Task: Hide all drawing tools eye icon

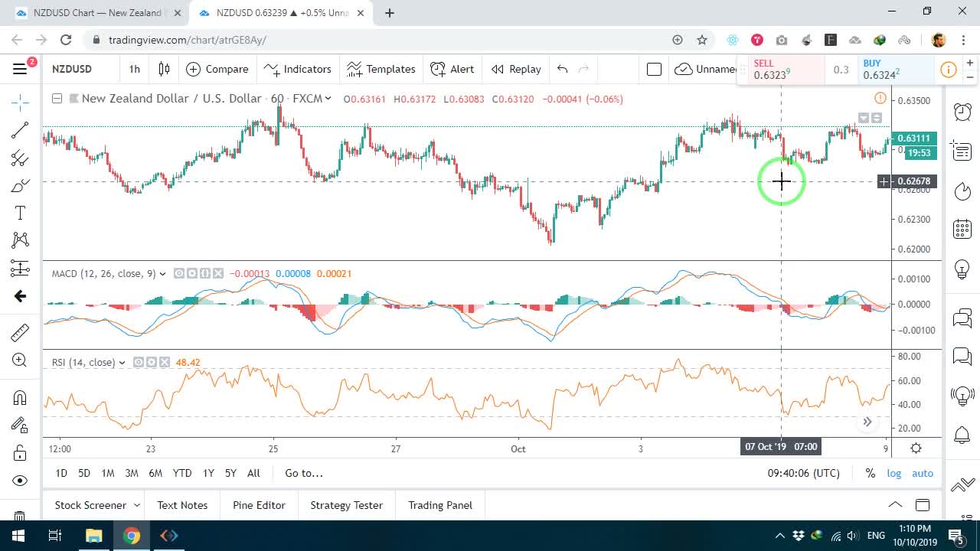Action: 20,481
